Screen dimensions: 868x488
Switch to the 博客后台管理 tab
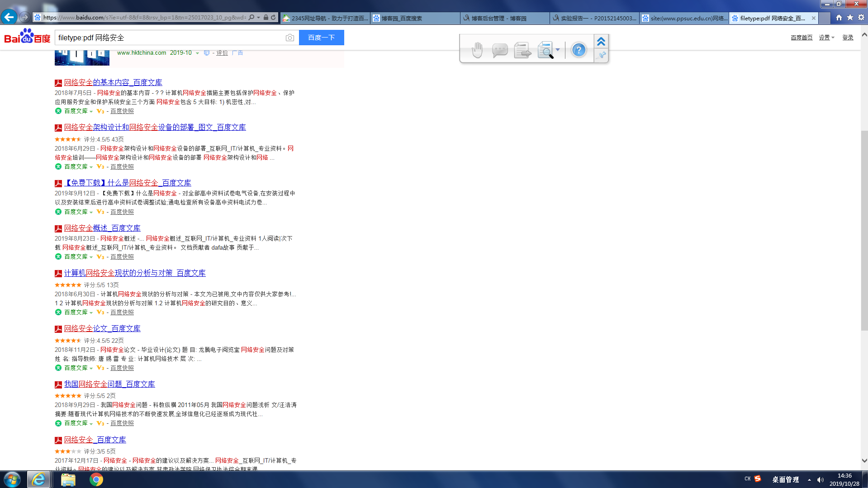point(506,18)
